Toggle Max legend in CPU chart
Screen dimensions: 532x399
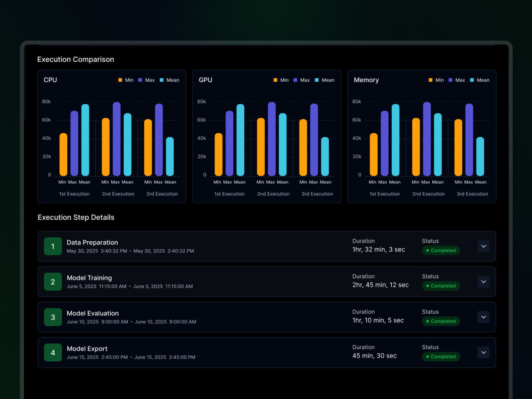[146, 80]
